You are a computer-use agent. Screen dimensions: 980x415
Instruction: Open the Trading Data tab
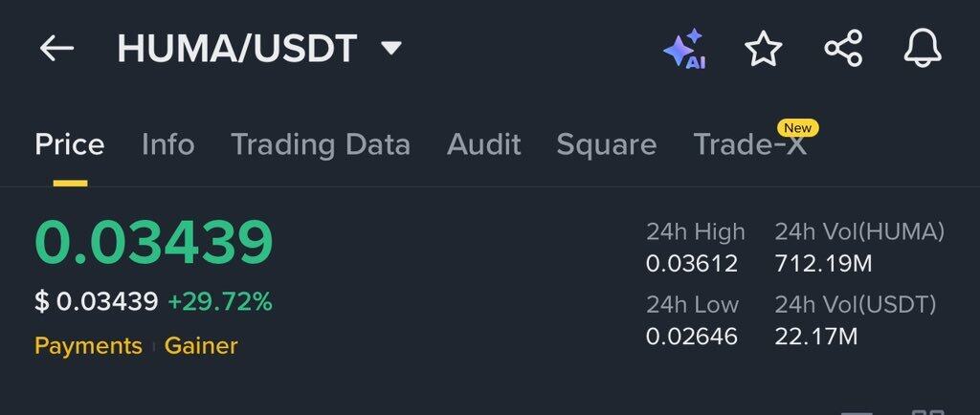(321, 144)
